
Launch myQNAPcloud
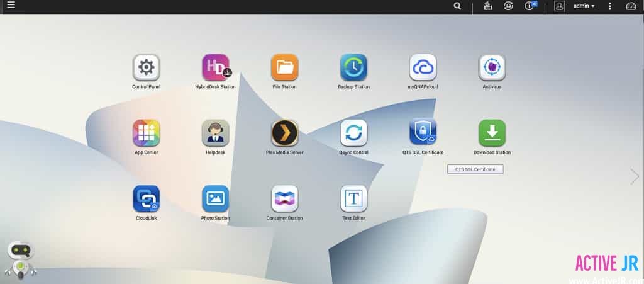423,67
